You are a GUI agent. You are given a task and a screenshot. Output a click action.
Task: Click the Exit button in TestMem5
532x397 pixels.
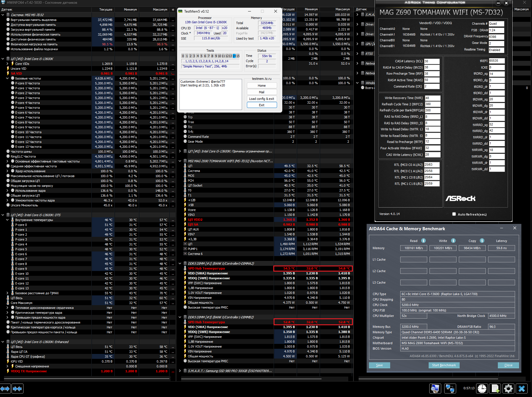coord(262,105)
